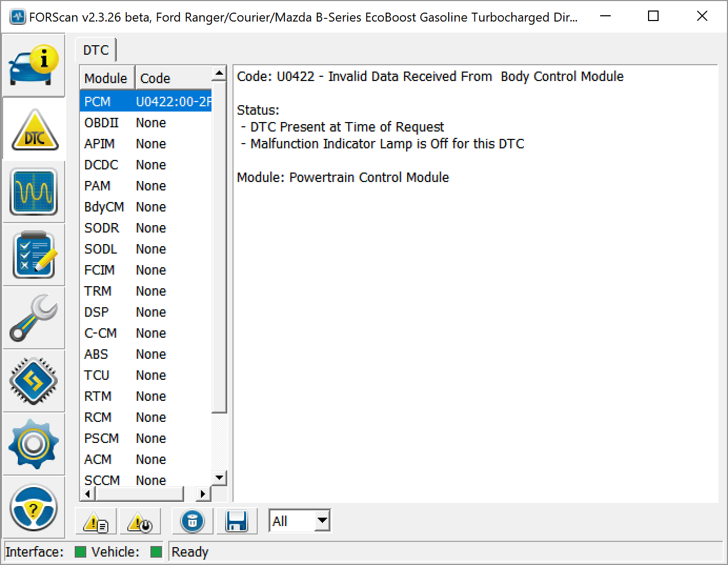The width and height of the screenshot is (728, 565).
Task: Select the DTC sidebar icon
Action: [x=34, y=129]
